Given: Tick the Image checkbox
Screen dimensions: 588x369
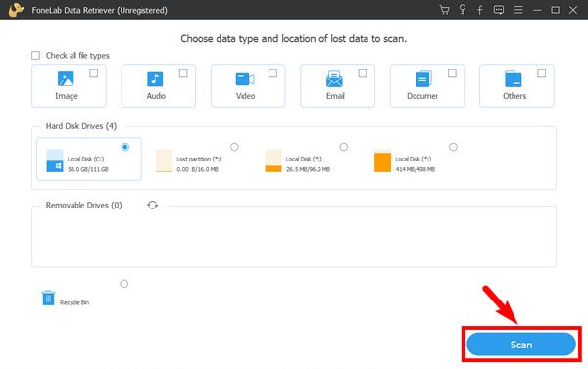Looking at the screenshot, I should [94, 73].
